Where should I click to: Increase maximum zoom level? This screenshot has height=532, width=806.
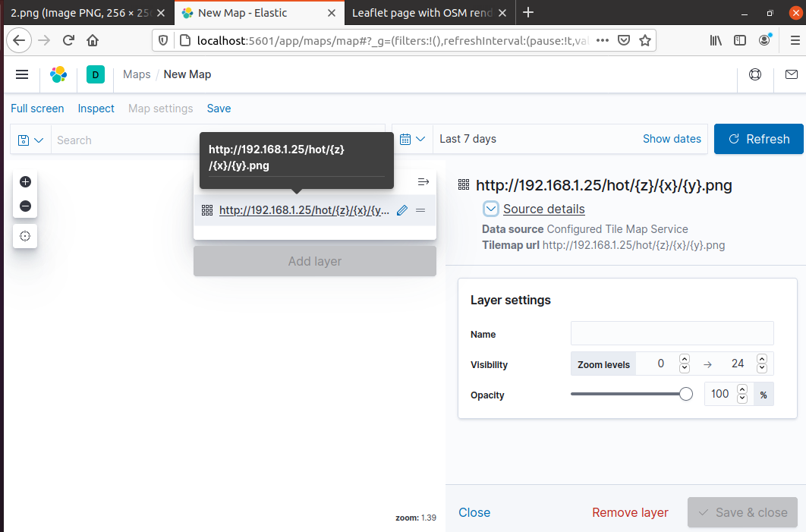[x=762, y=359]
